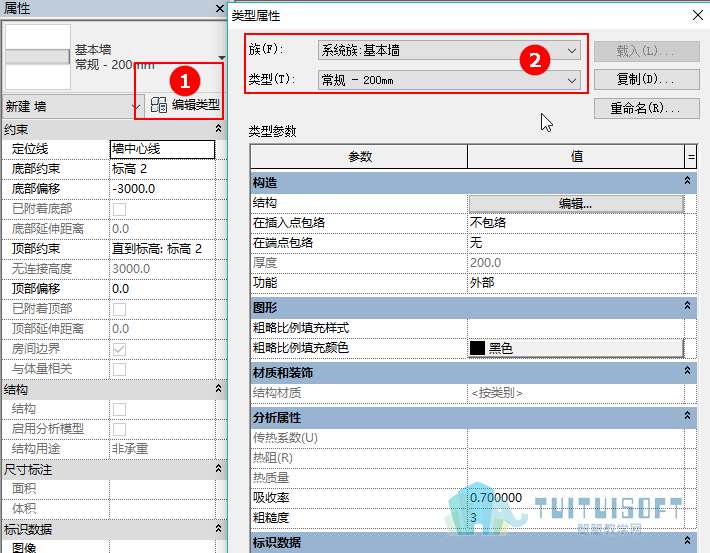This screenshot has height=553, width=710.
Task: Click the 参数 column header
Action: (360, 157)
